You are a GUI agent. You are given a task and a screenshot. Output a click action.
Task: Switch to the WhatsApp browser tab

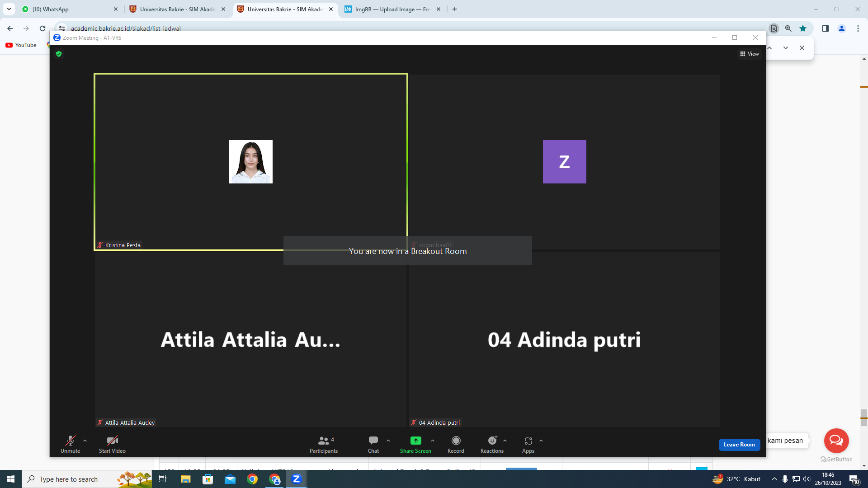70,9
